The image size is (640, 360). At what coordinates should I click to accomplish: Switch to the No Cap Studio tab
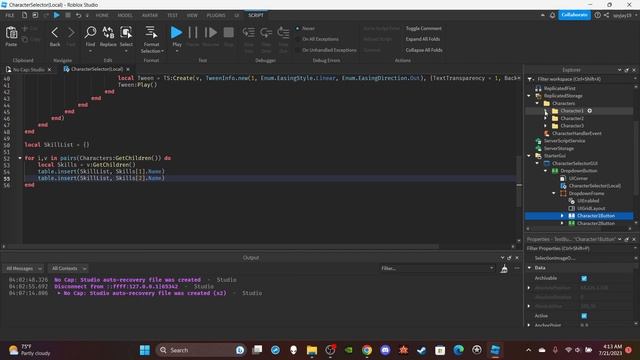(x=28, y=69)
